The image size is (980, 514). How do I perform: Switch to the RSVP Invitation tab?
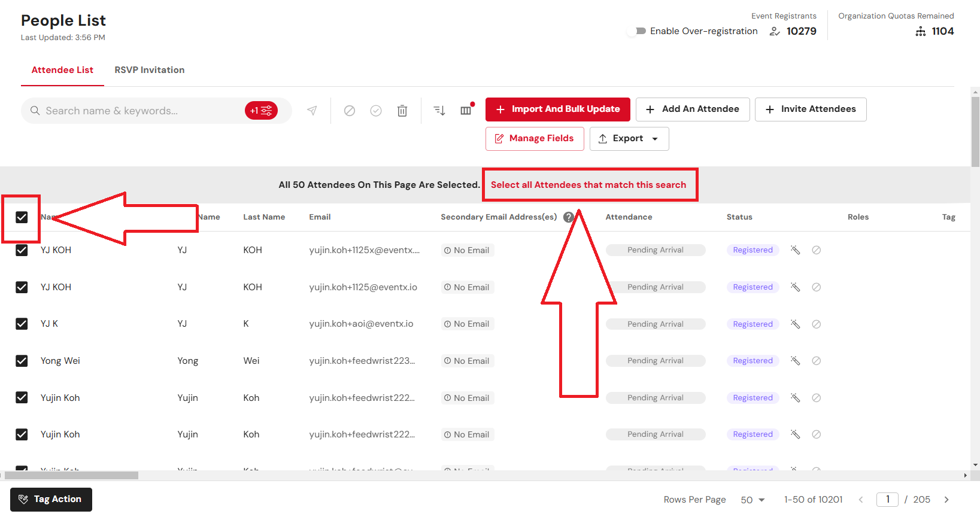[150, 70]
